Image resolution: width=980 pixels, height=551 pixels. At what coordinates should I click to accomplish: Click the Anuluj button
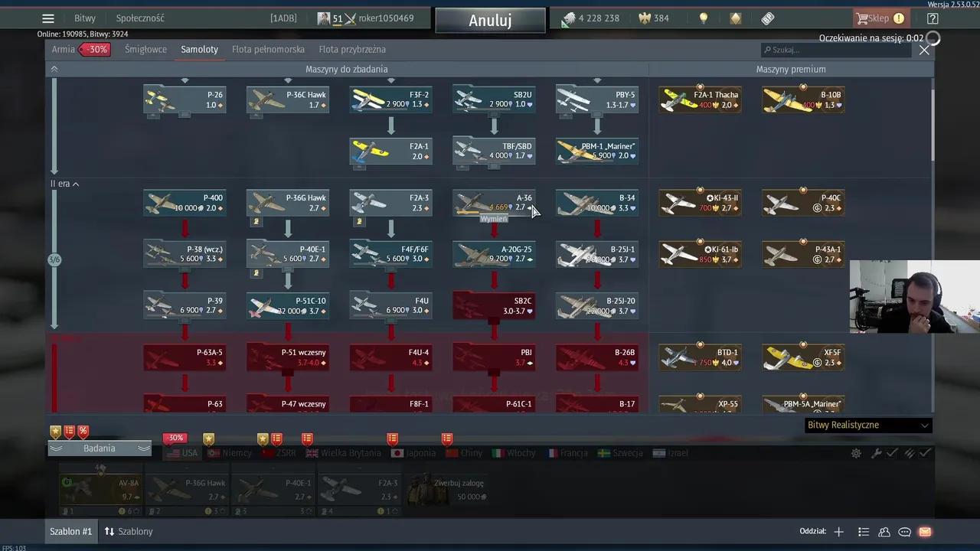click(x=490, y=21)
